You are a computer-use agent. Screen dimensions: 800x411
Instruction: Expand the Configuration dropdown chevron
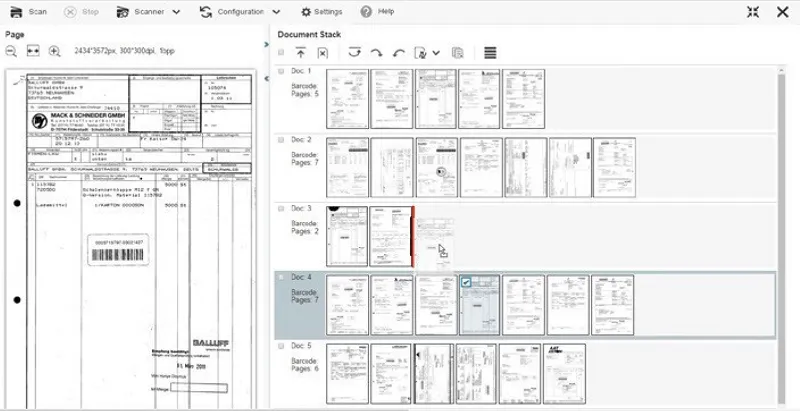point(276,12)
